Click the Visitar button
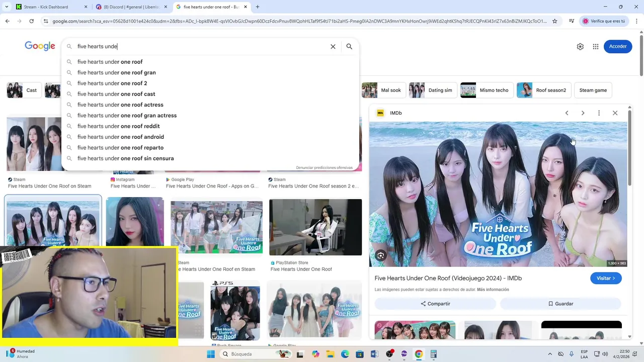Image resolution: width=644 pixels, height=362 pixels. [606, 278]
